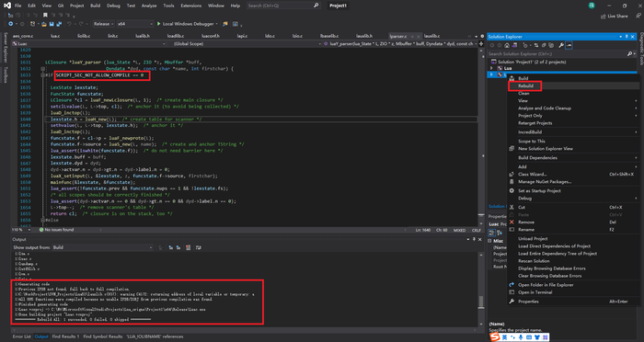Open Build Dependencies submenu in context menu

pyautogui.click(x=537, y=158)
